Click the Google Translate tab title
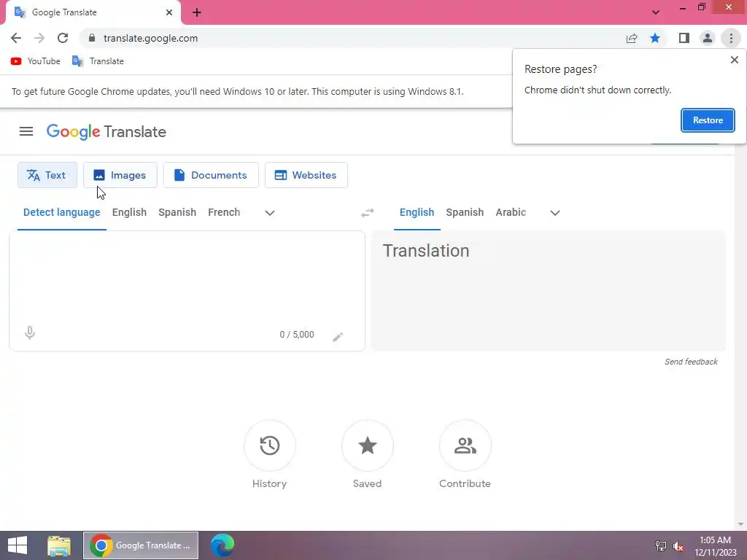This screenshot has width=747, height=560. tap(64, 12)
